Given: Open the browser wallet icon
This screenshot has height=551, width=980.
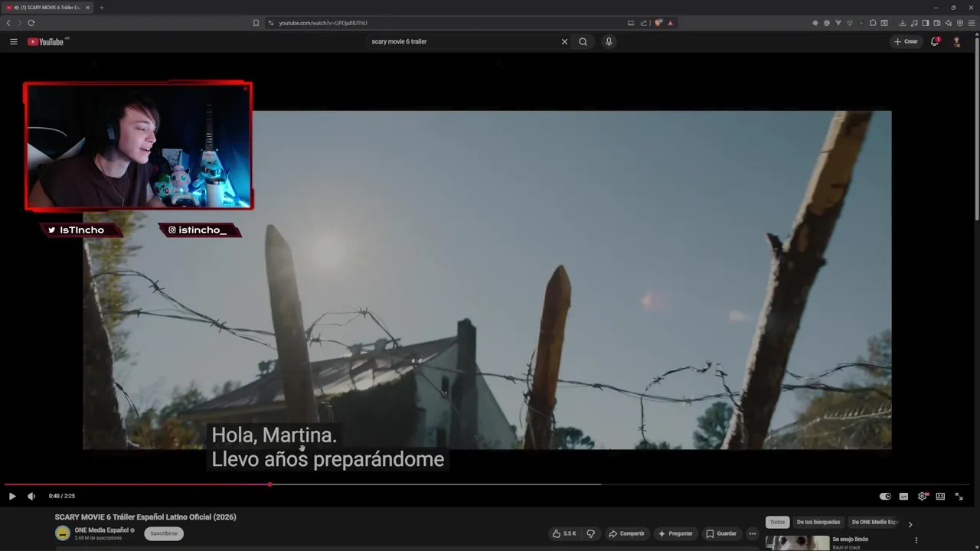Looking at the screenshot, I should pyautogui.click(x=937, y=23).
